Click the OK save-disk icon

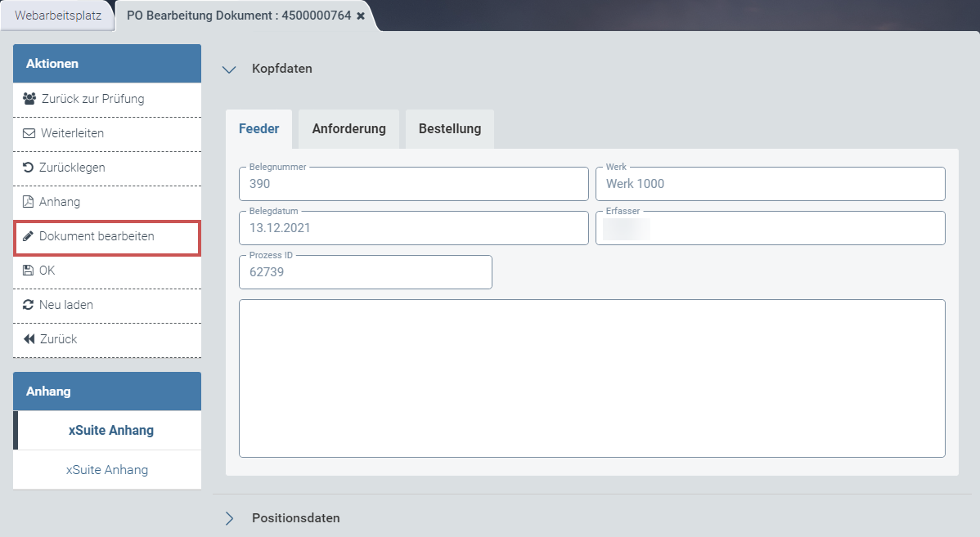tap(27, 270)
